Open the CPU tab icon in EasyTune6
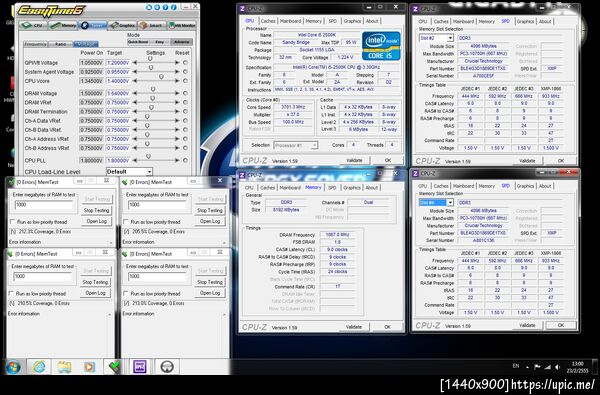Viewport: 600px width, 395px height. pyautogui.click(x=33, y=25)
